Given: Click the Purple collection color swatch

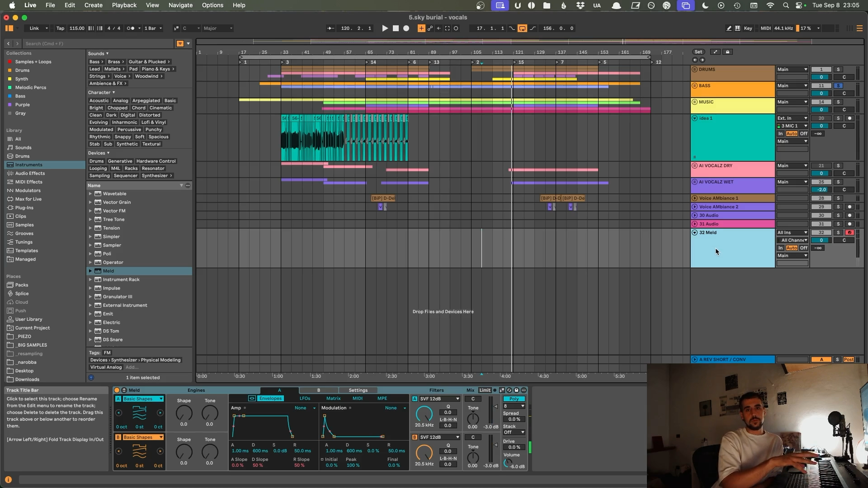Looking at the screenshot, I should (x=10, y=105).
